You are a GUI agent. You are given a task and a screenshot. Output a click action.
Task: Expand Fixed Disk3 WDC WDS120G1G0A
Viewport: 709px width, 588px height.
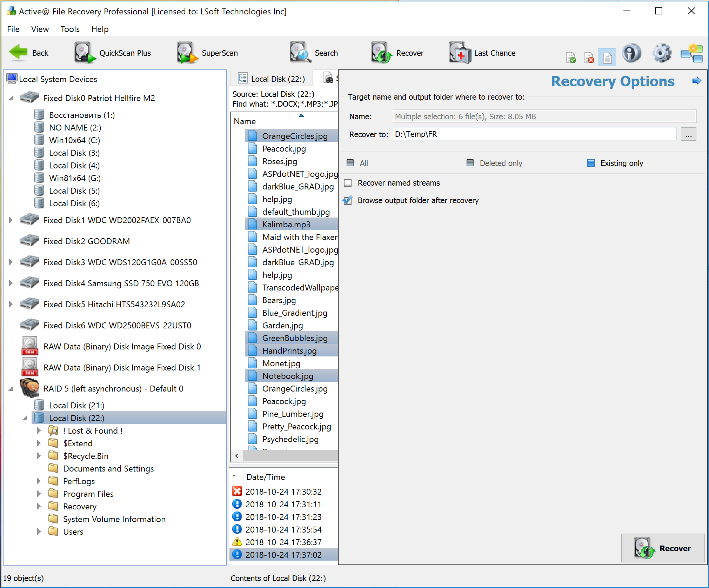tap(11, 262)
